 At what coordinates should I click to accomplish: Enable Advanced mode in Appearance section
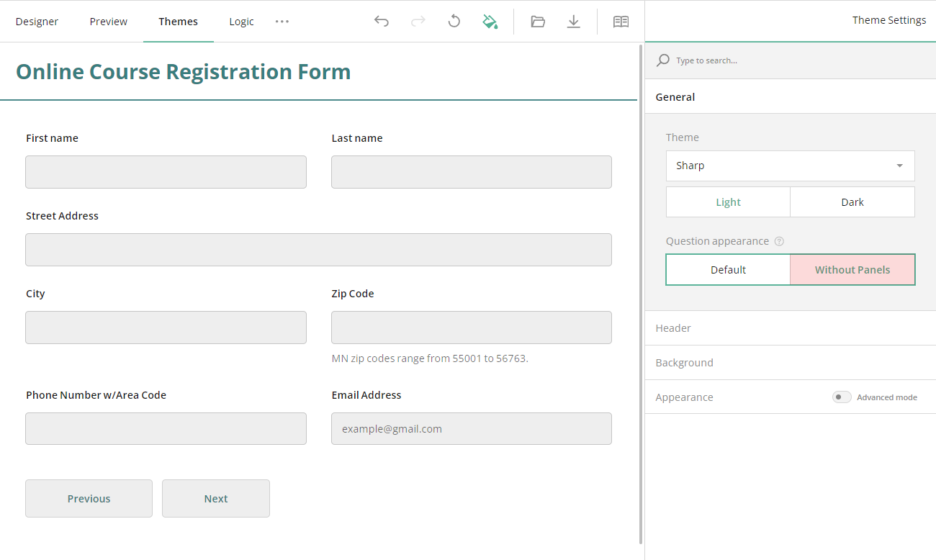[841, 397]
